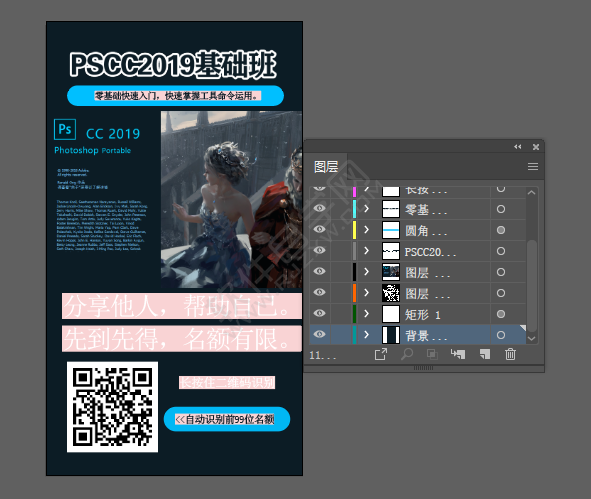Expand the orange-tagged 图层 layer chevron

pyautogui.click(x=366, y=292)
